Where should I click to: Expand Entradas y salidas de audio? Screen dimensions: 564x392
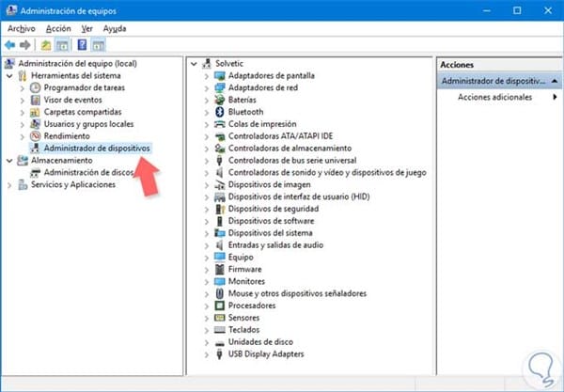click(207, 245)
